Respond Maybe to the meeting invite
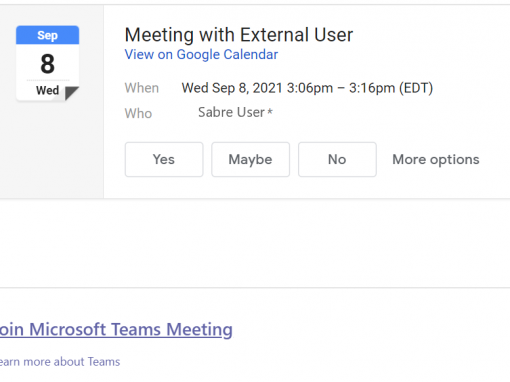Image resolution: width=510 pixels, height=382 pixels. coord(250,159)
